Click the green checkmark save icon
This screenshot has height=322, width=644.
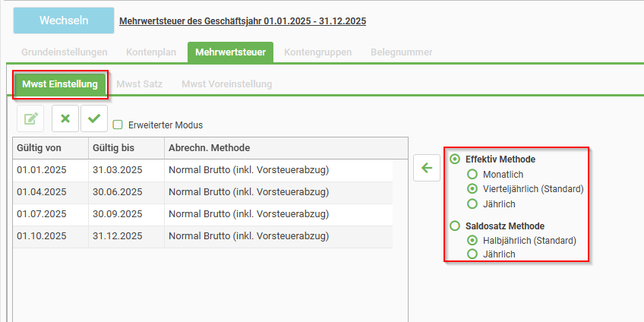[x=94, y=118]
